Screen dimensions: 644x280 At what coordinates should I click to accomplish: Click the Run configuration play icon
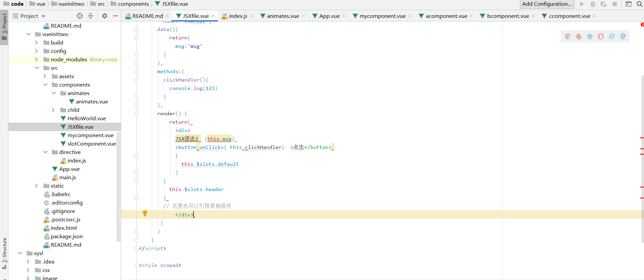[x=582, y=4]
